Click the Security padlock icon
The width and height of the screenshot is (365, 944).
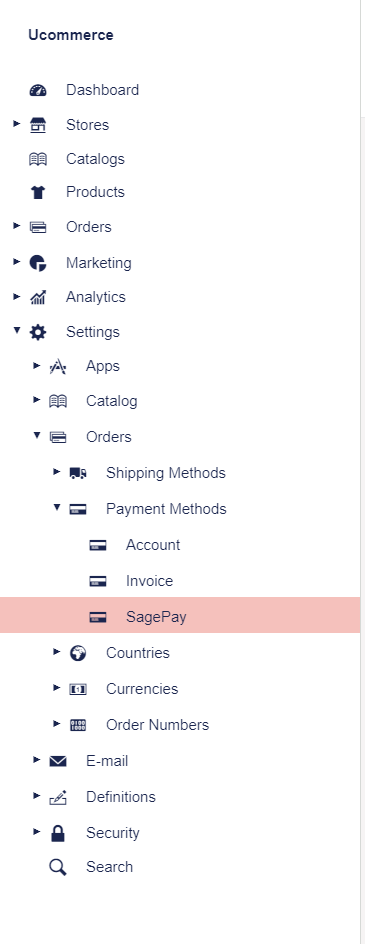58,833
